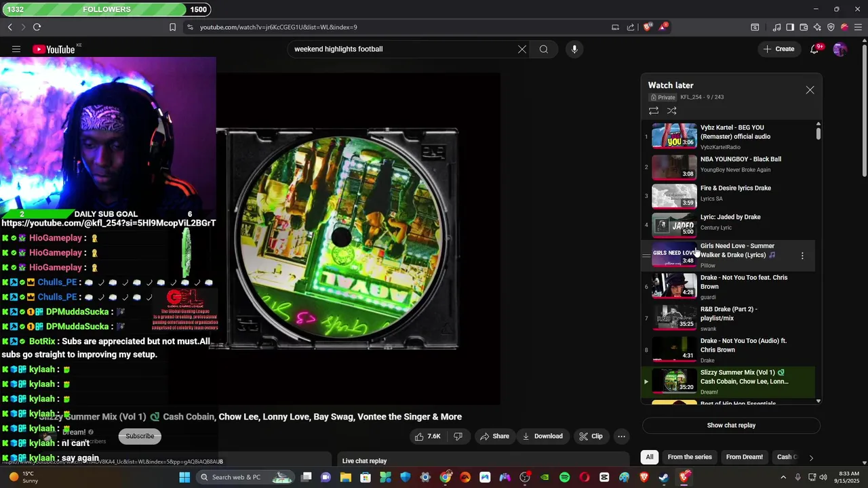868x488 pixels.
Task: Open options for Girls Need Love playlist item
Action: click(802, 256)
